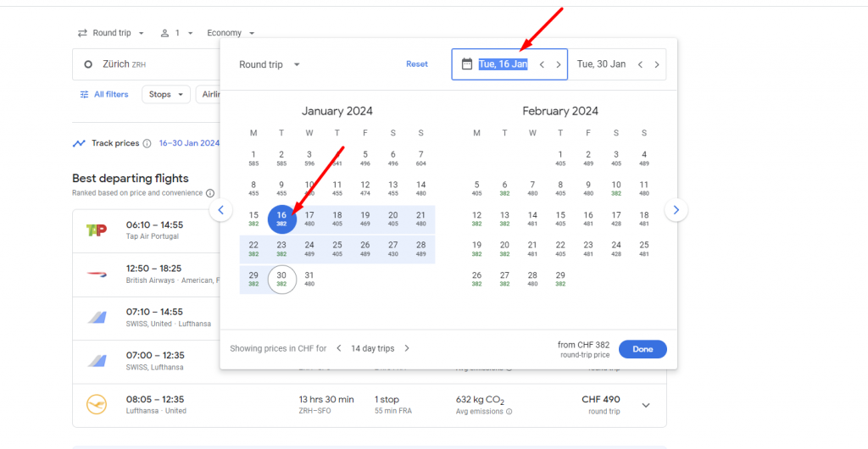The image size is (868, 449).
Task: Increase trip length from 14 days
Action: (x=407, y=348)
